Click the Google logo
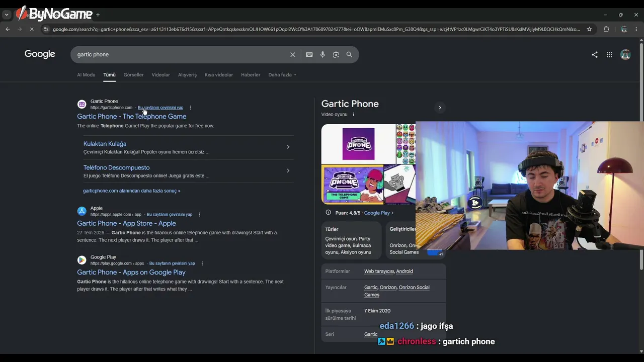This screenshot has width=644, height=362. click(40, 54)
